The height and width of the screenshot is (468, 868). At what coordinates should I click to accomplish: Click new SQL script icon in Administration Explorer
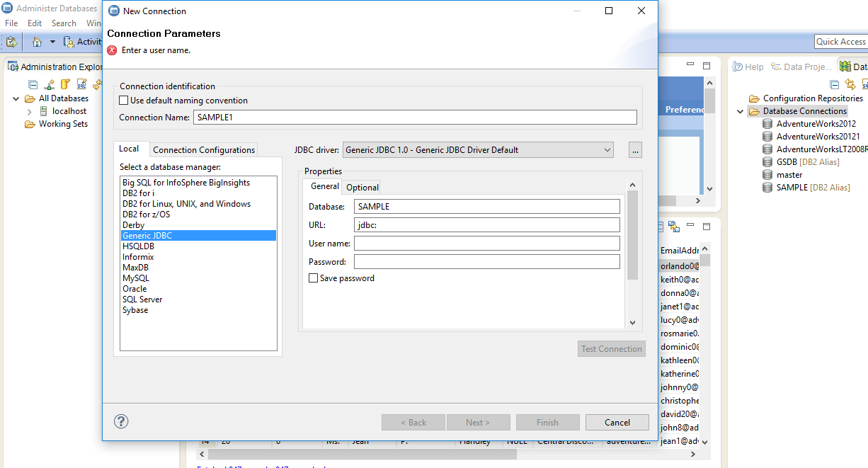81,84
